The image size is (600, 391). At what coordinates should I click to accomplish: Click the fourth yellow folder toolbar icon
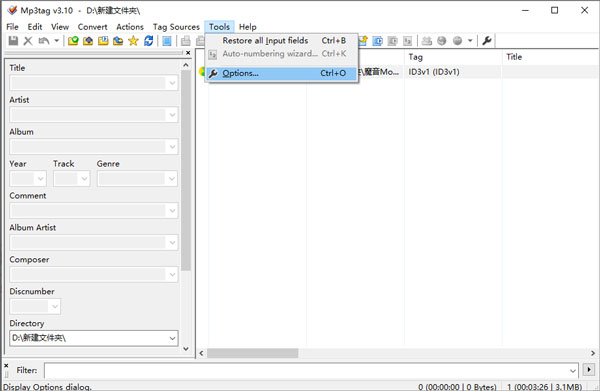[118, 41]
